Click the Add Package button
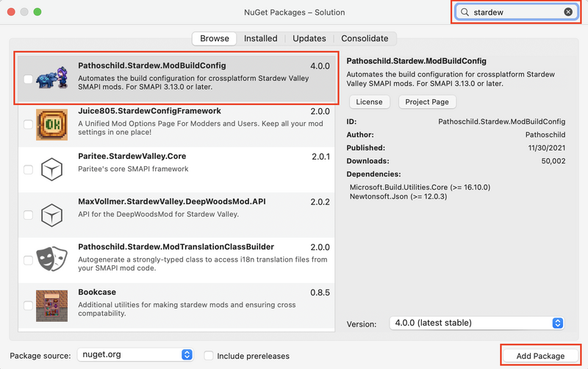 [540, 356]
